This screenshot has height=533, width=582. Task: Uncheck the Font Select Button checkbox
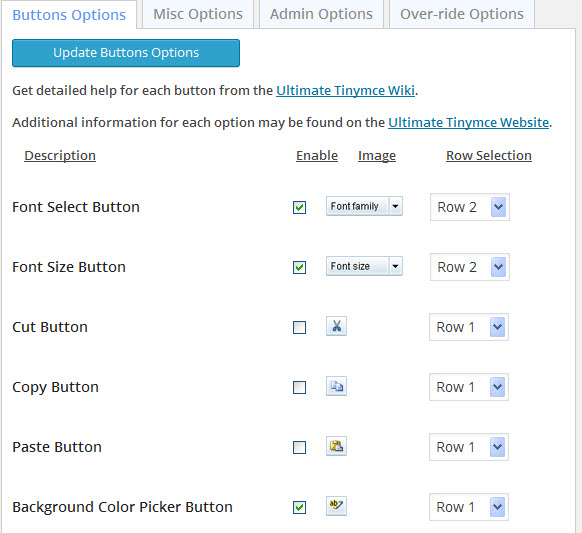click(x=300, y=207)
